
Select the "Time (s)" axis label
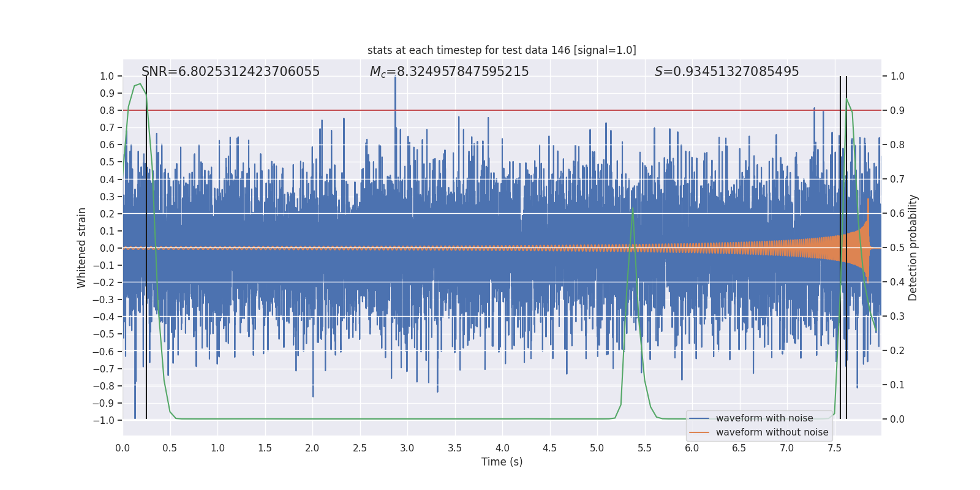click(502, 462)
